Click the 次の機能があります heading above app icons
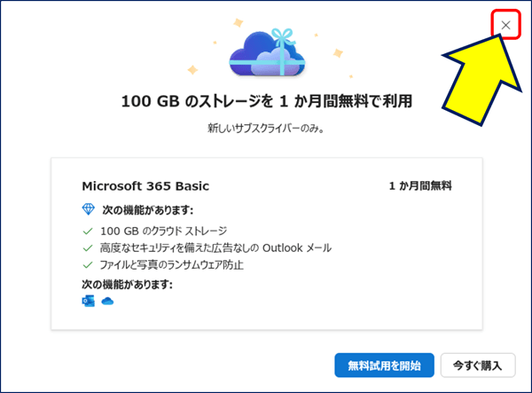This screenshot has height=393, width=532. [127, 284]
